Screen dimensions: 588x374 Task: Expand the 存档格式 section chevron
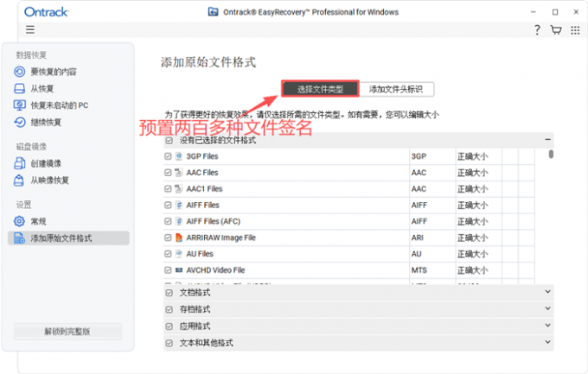(547, 308)
